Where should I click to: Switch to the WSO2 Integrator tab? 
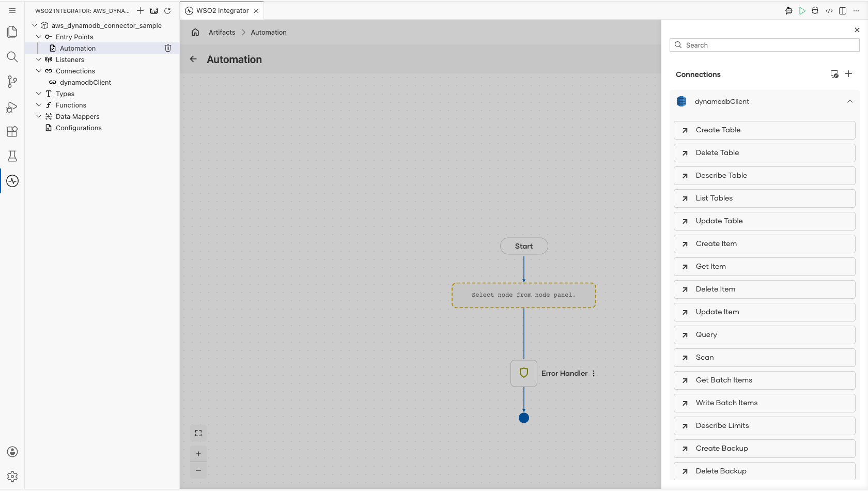[222, 11]
